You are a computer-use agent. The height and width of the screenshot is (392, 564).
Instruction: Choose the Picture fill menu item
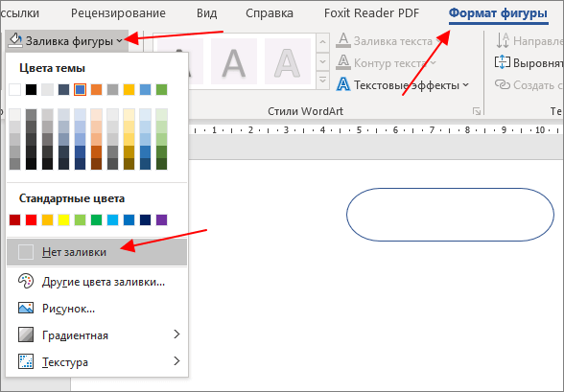(x=97, y=309)
